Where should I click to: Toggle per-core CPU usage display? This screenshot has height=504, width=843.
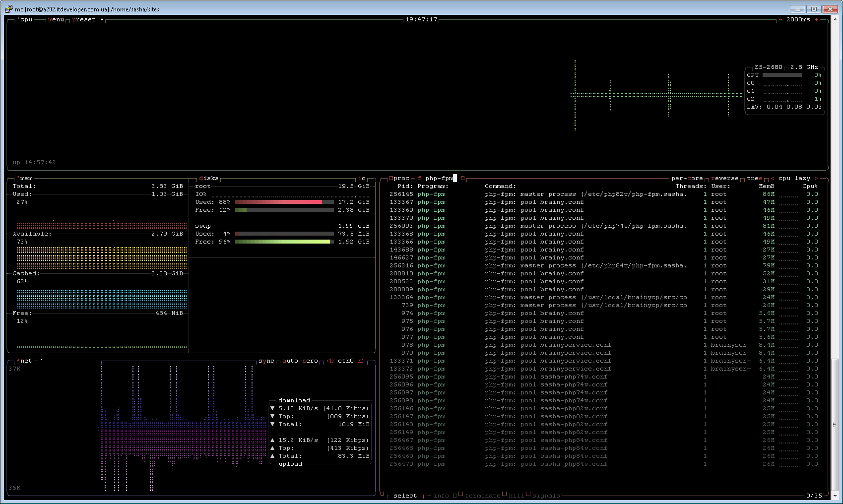pos(687,179)
